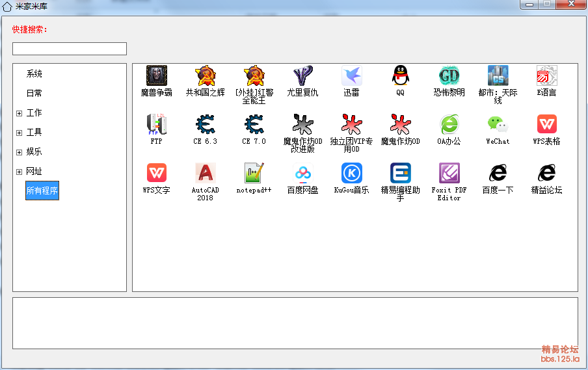Open 精益论坛 shortcut icon
Screen dimensions: 588x370
pyautogui.click(x=546, y=173)
